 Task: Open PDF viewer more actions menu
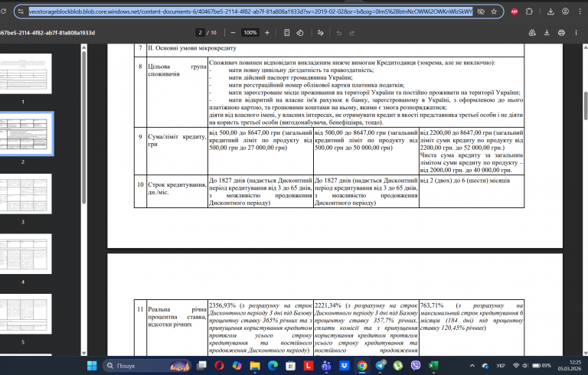click(576, 33)
